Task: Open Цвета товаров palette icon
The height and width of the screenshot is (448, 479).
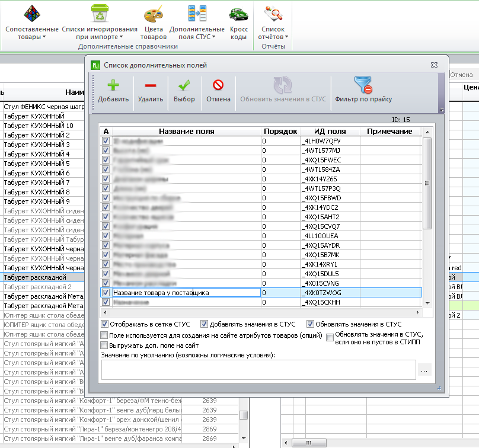Action: pos(154,14)
